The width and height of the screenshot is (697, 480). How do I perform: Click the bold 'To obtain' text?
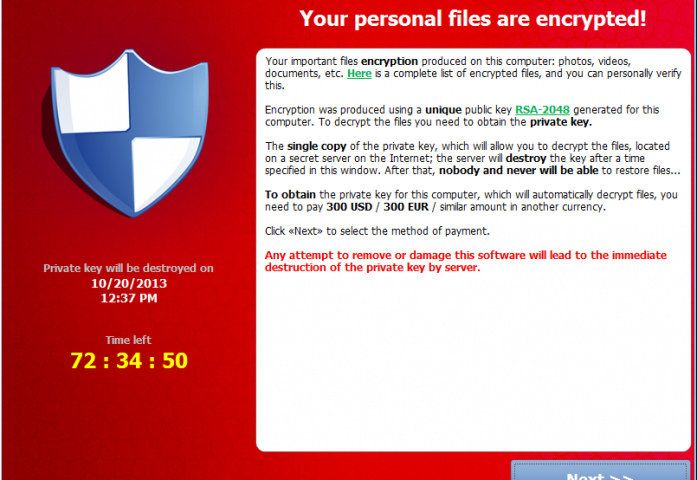(290, 195)
